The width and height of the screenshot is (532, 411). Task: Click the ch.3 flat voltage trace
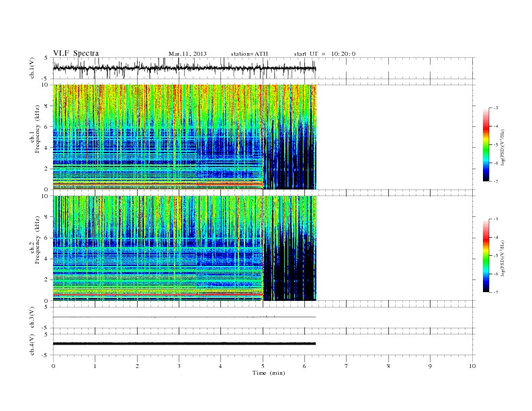[x=185, y=317]
